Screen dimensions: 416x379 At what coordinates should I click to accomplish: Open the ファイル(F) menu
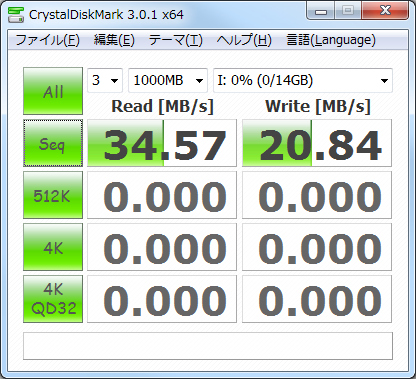tap(47, 40)
